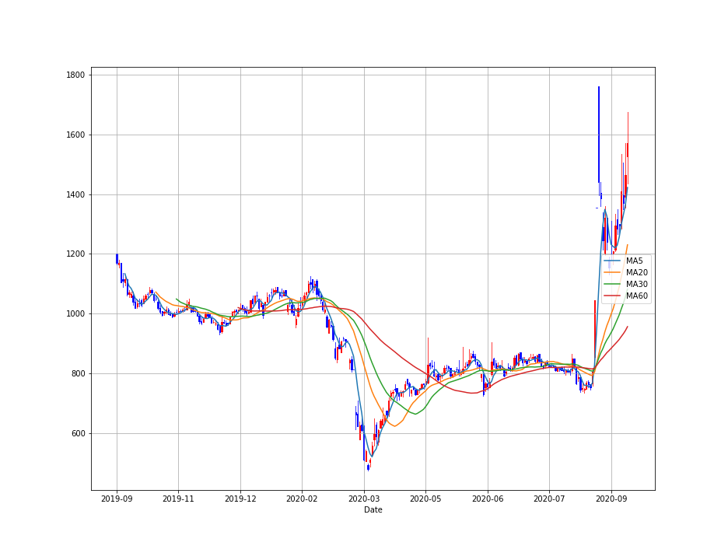Click the lowest candlestick near 480 in 2020-03
This screenshot has width=728, height=560.
pyautogui.click(x=368, y=467)
